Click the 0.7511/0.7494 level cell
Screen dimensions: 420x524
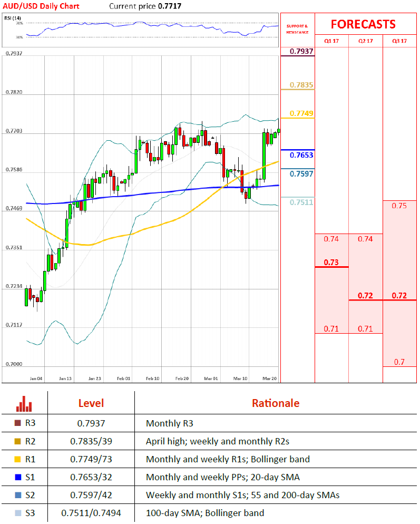pyautogui.click(x=91, y=513)
